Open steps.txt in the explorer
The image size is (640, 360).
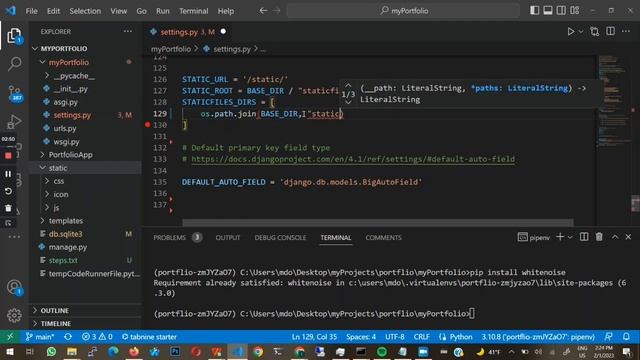tap(63, 260)
